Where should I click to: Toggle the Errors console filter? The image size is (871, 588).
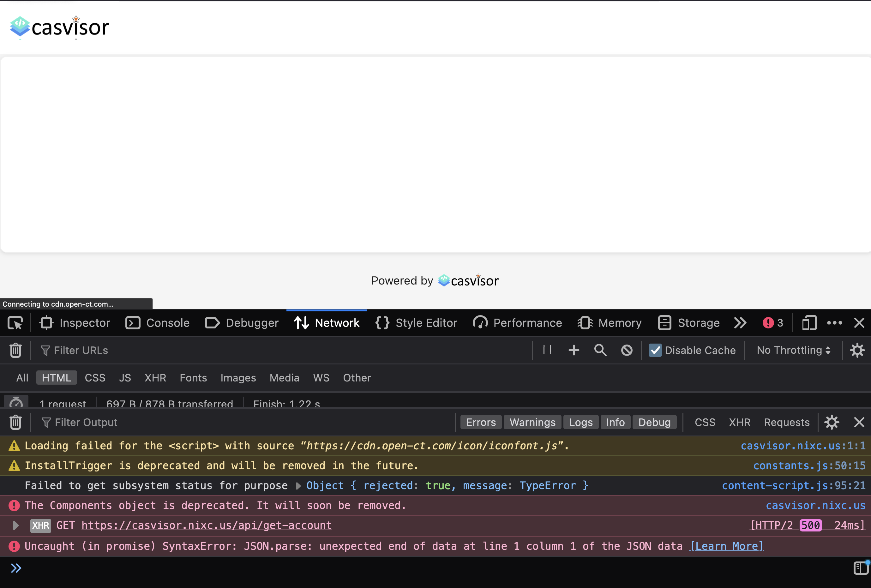(481, 422)
